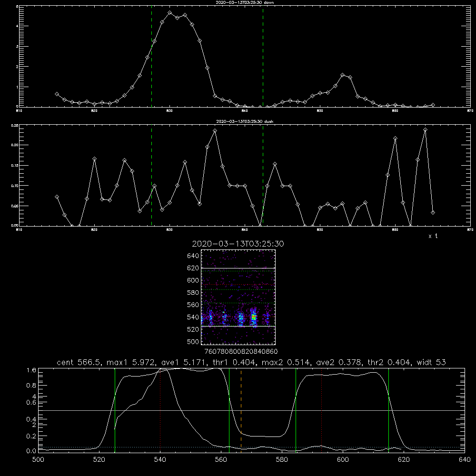The width and height of the screenshot is (476, 476).
Task: Select red dotted line near 593 in bottom plot
Action: (321, 410)
